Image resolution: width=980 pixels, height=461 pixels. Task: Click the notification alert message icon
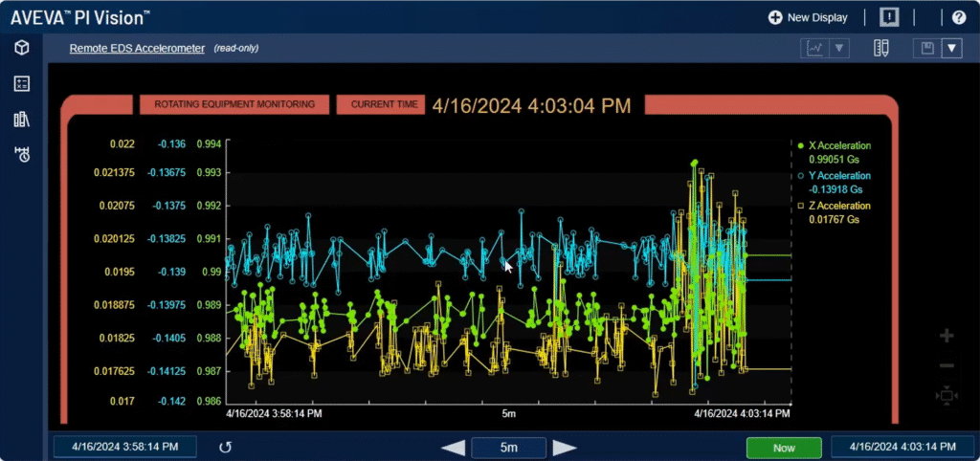(x=889, y=17)
